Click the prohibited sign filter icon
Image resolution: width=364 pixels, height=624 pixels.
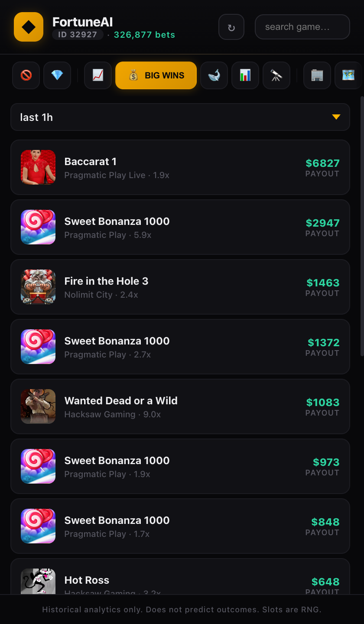[x=26, y=75]
